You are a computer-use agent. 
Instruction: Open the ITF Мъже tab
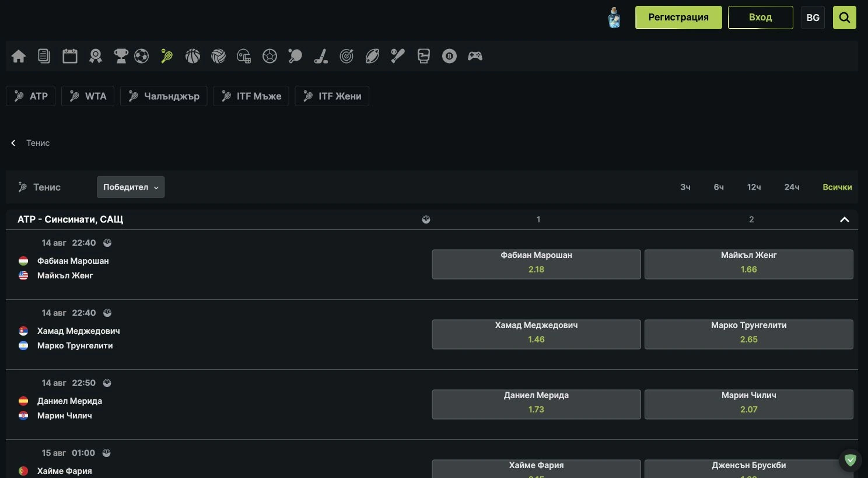coord(251,96)
